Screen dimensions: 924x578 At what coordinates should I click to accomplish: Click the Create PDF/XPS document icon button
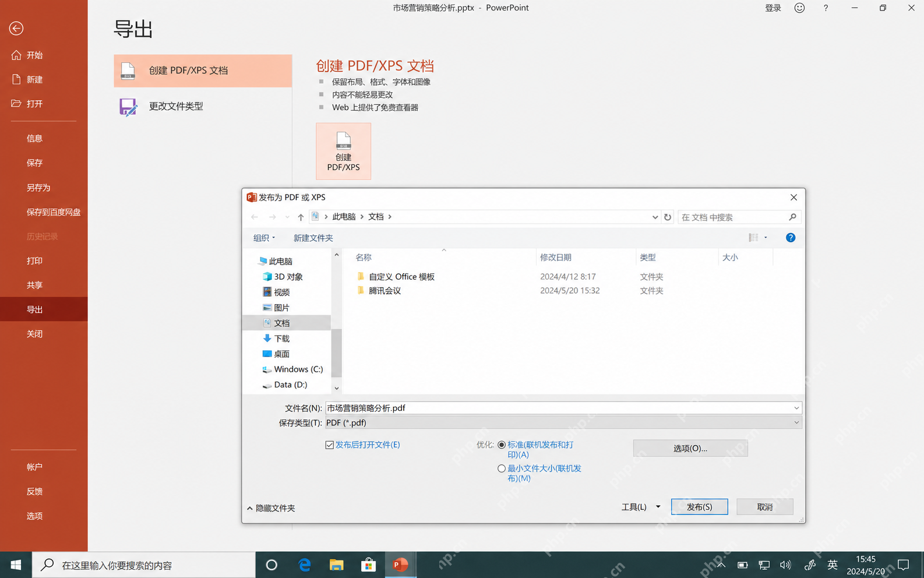point(343,151)
